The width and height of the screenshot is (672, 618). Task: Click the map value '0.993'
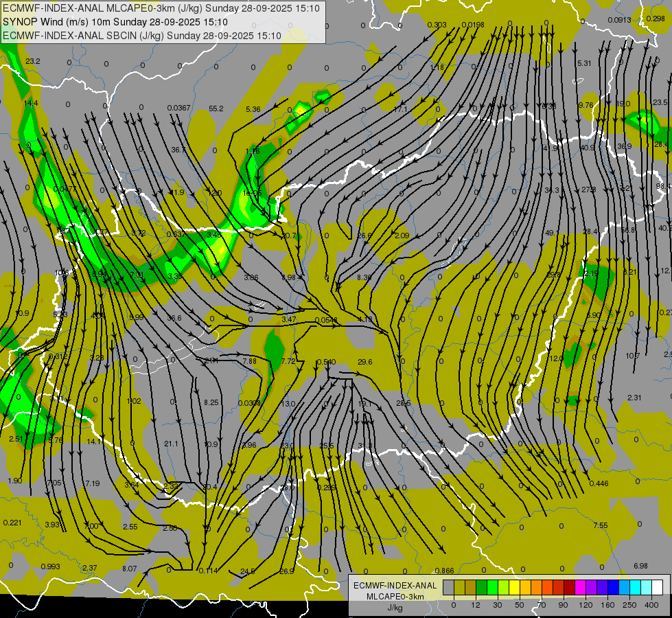(x=50, y=566)
